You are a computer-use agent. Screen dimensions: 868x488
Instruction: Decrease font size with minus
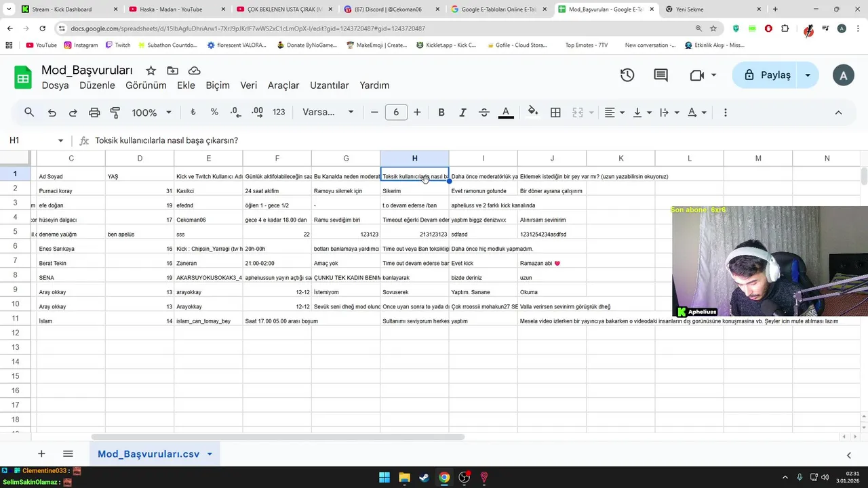coord(374,113)
